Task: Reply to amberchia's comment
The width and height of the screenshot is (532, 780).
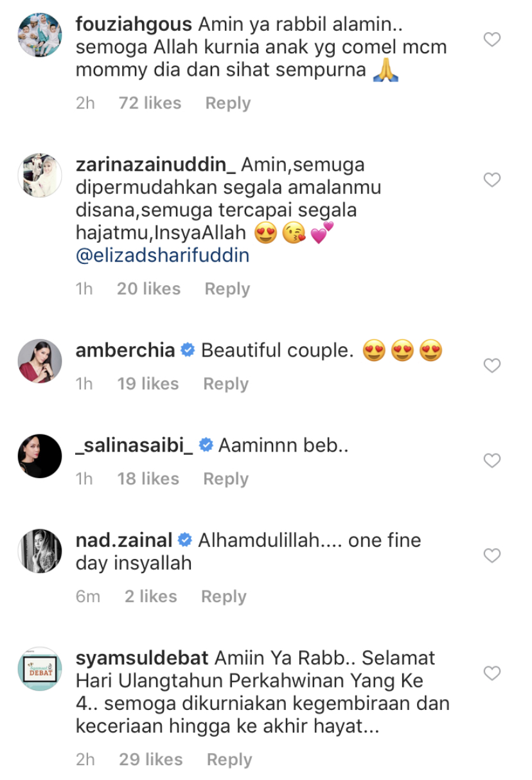Action: pos(226,384)
